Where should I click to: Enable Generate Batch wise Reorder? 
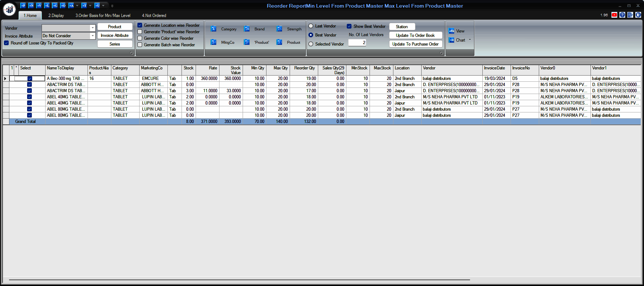click(140, 45)
